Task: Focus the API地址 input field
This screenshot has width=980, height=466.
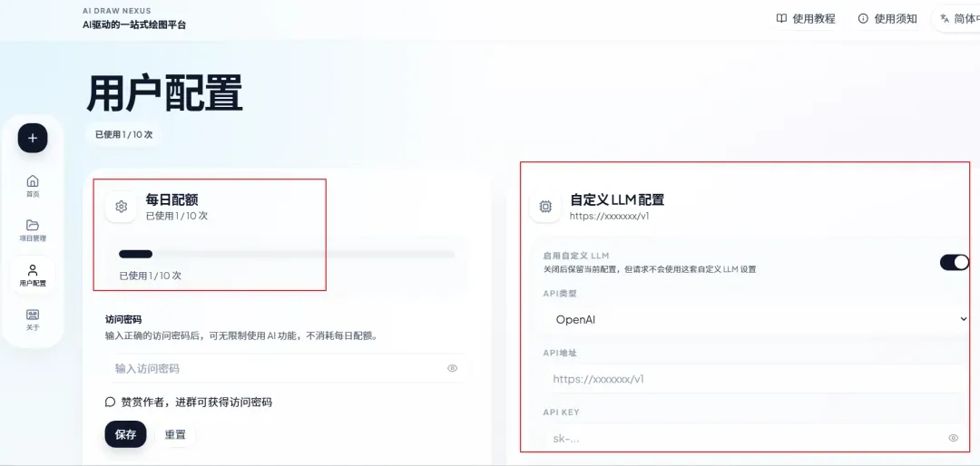Action: coord(756,379)
